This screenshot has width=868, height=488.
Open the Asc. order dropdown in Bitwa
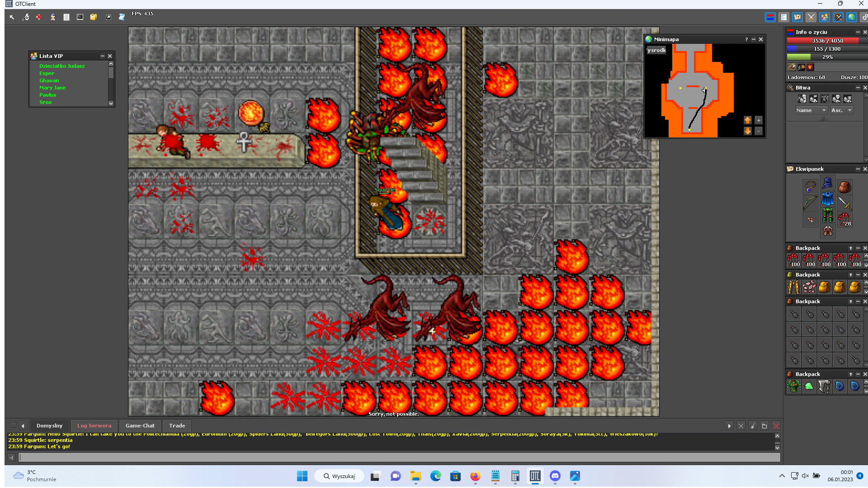pos(841,110)
